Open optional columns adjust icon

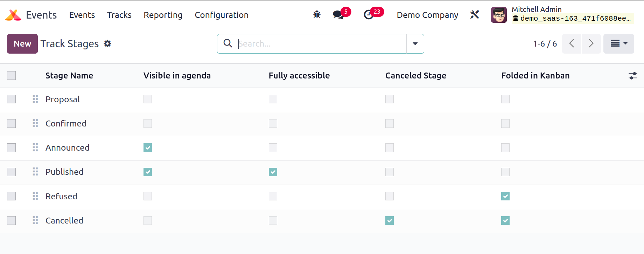click(633, 76)
